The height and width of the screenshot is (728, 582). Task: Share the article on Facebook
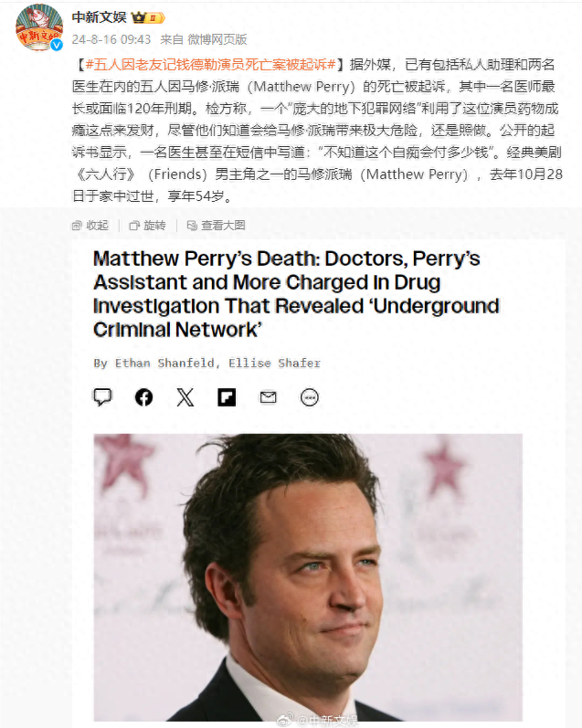pos(144,397)
